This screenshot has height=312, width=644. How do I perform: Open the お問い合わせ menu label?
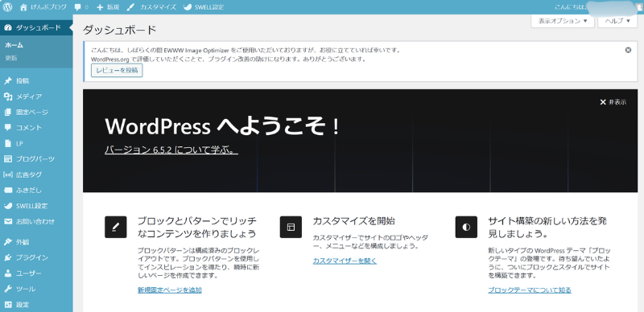coord(35,221)
